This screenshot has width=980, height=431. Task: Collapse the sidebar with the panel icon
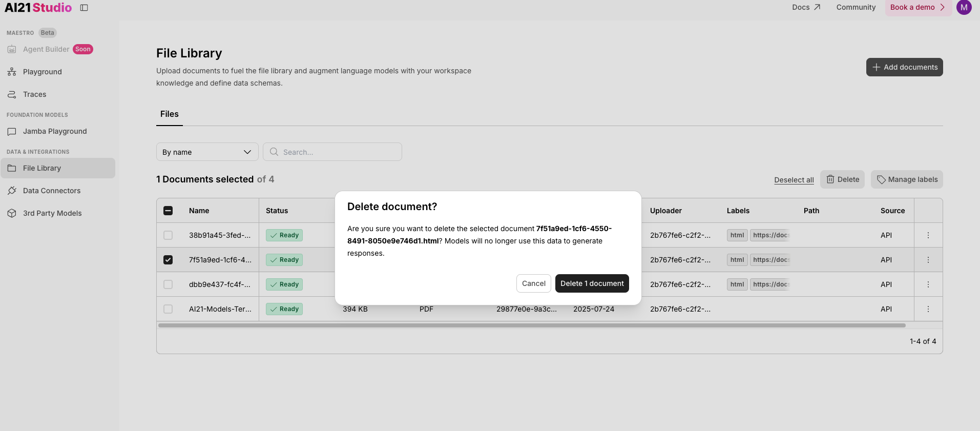click(x=85, y=8)
